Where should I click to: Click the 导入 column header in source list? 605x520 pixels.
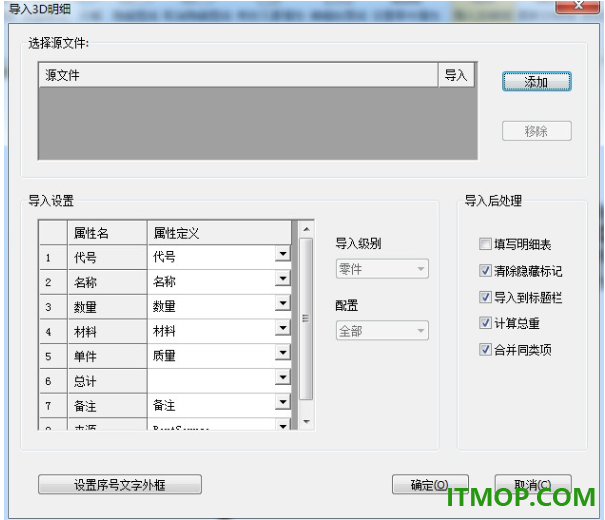456,75
